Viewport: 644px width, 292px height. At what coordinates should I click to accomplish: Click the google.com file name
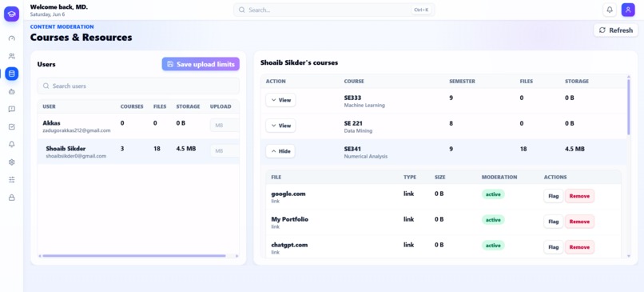pos(288,194)
